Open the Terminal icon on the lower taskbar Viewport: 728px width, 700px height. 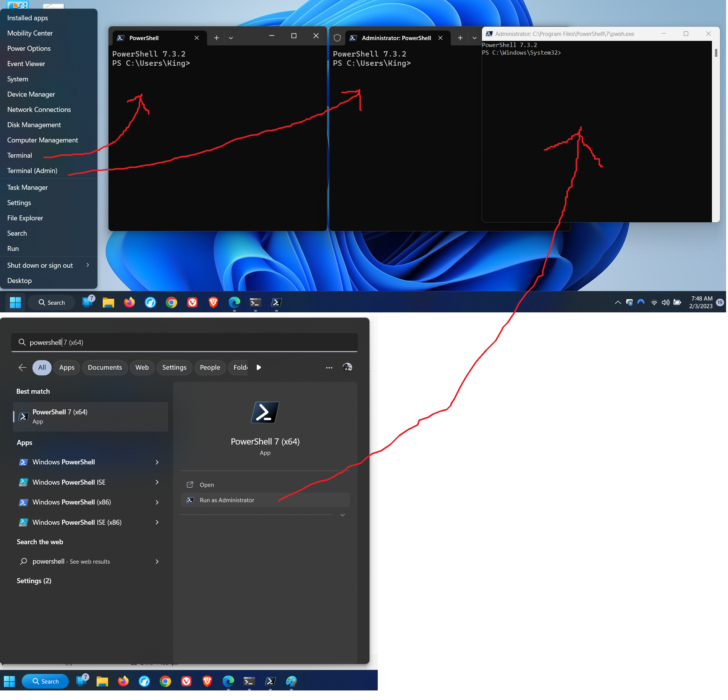point(249,681)
